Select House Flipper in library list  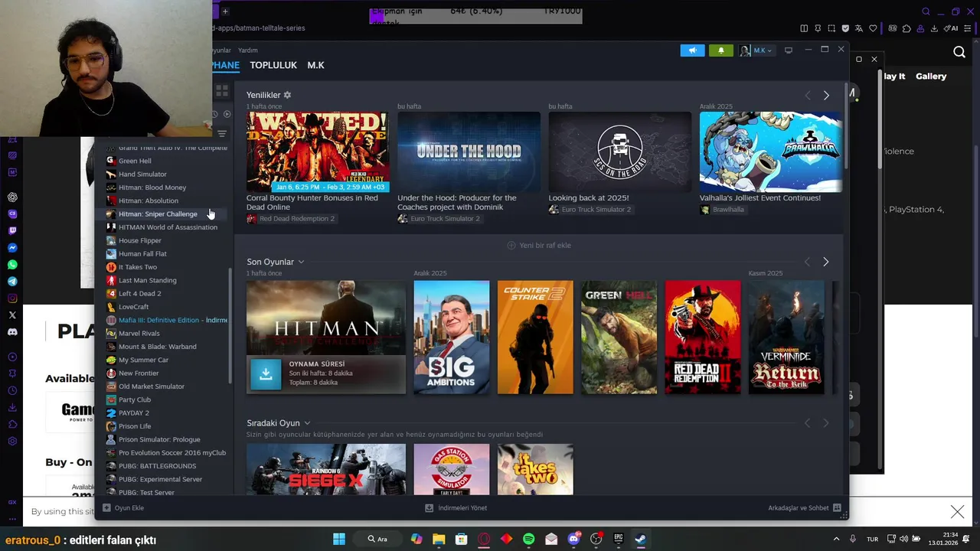pos(139,240)
